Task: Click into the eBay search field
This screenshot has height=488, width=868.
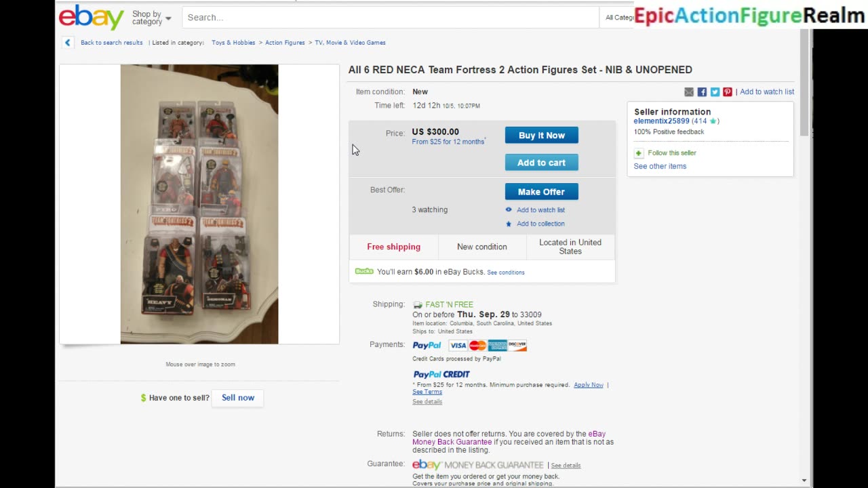Action: click(390, 18)
